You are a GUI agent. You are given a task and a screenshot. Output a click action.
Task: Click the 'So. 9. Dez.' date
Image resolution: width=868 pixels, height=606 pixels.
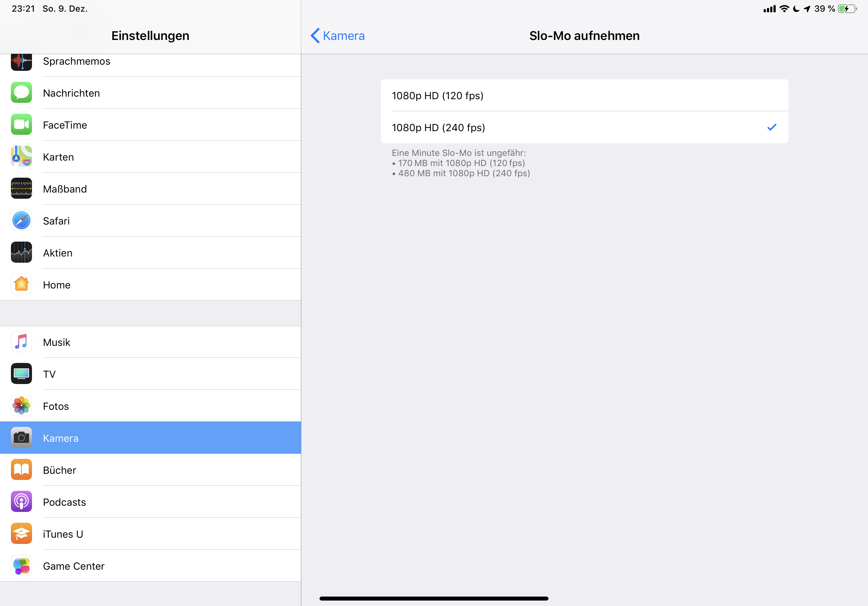(x=65, y=9)
